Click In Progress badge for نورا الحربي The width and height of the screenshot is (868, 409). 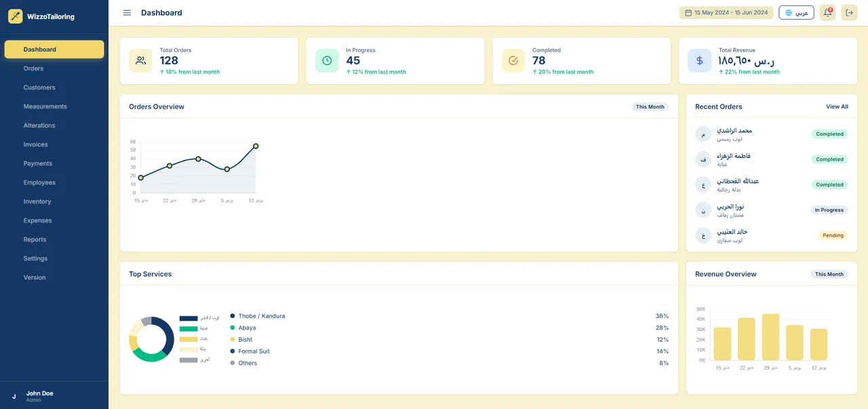tap(829, 210)
